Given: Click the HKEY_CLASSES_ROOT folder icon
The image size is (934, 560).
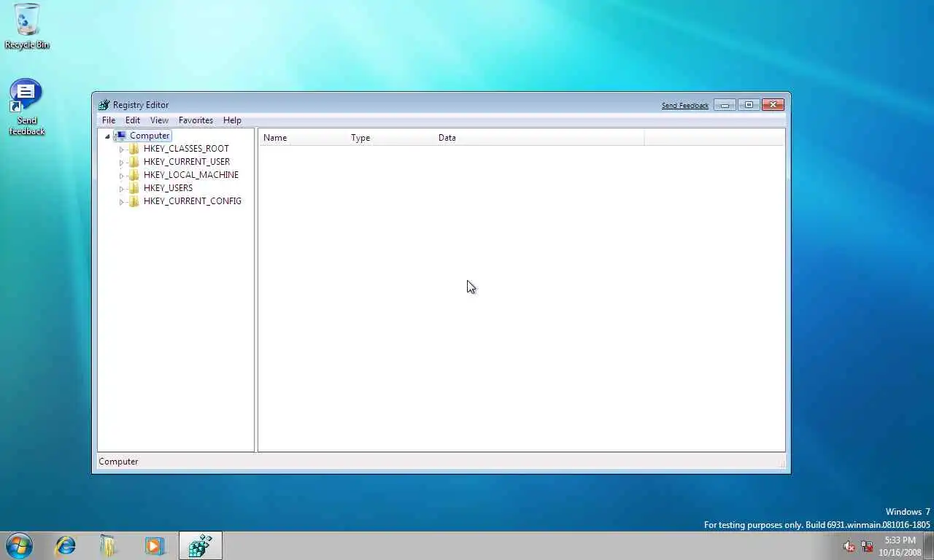Looking at the screenshot, I should [134, 149].
